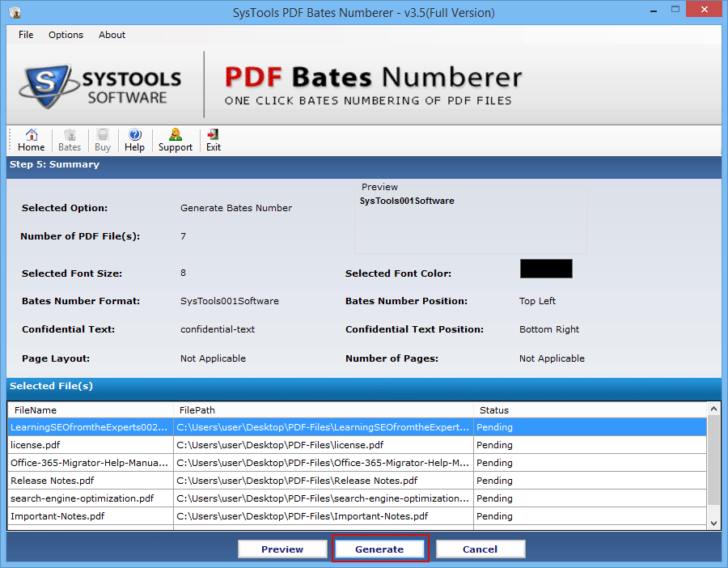
Task: Click the Preview button
Action: pyautogui.click(x=282, y=549)
